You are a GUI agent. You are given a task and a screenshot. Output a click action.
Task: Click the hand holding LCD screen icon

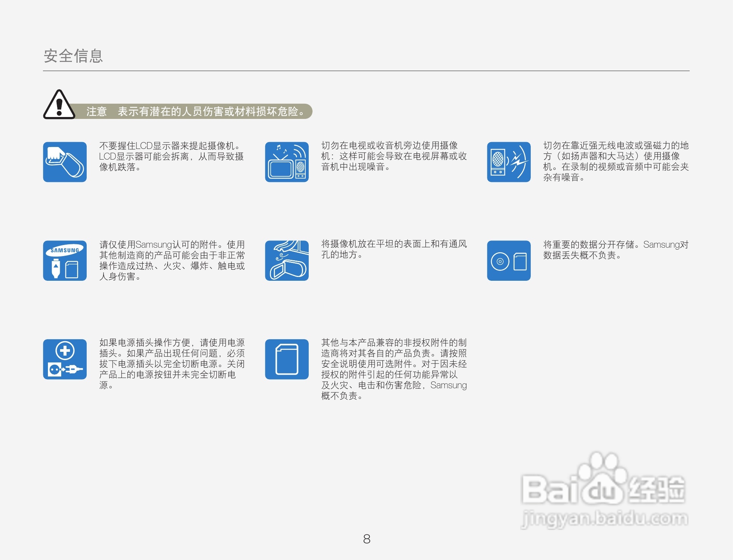coord(65,162)
